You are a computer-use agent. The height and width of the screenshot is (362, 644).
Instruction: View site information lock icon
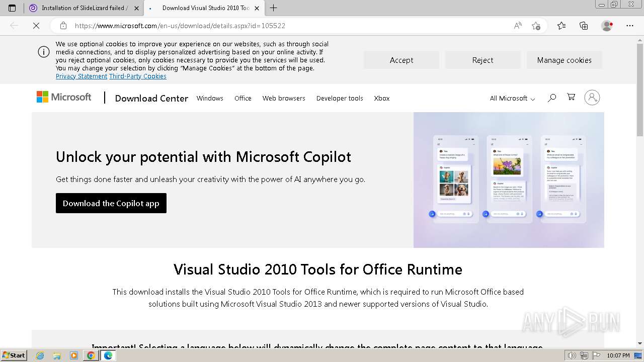[x=63, y=26]
